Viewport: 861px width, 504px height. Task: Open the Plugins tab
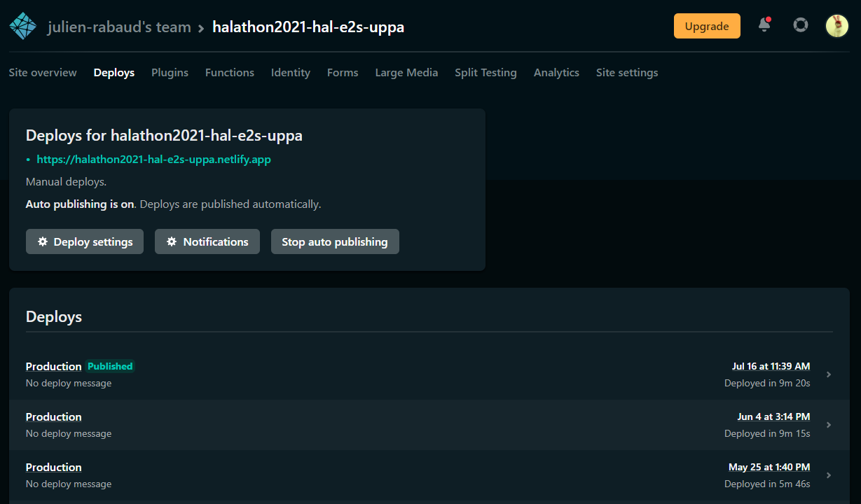(x=170, y=73)
